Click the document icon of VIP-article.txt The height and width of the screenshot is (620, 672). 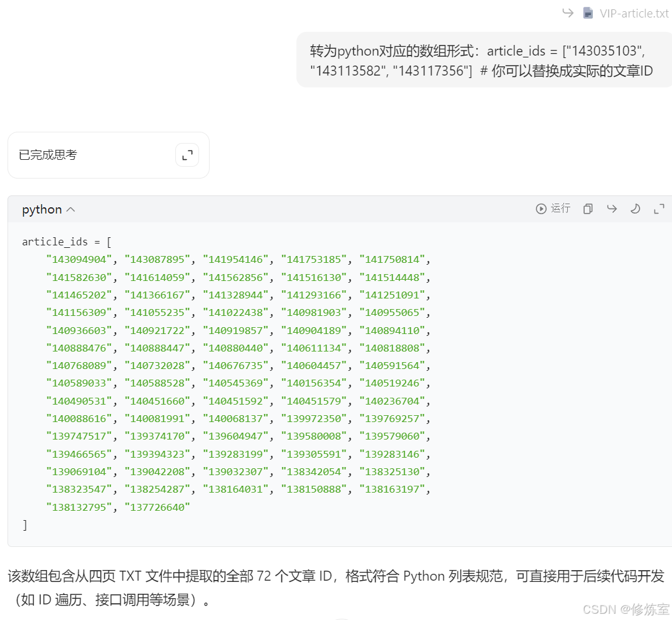588,13
